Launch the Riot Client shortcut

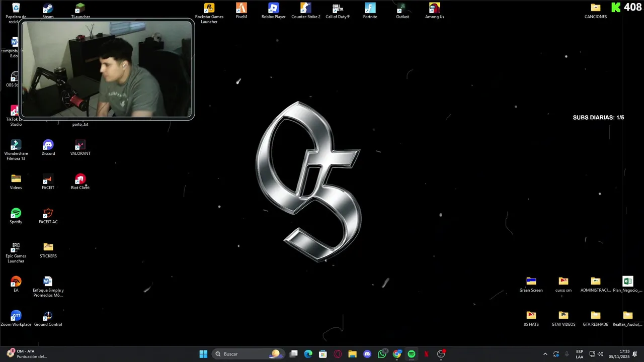[80, 182]
